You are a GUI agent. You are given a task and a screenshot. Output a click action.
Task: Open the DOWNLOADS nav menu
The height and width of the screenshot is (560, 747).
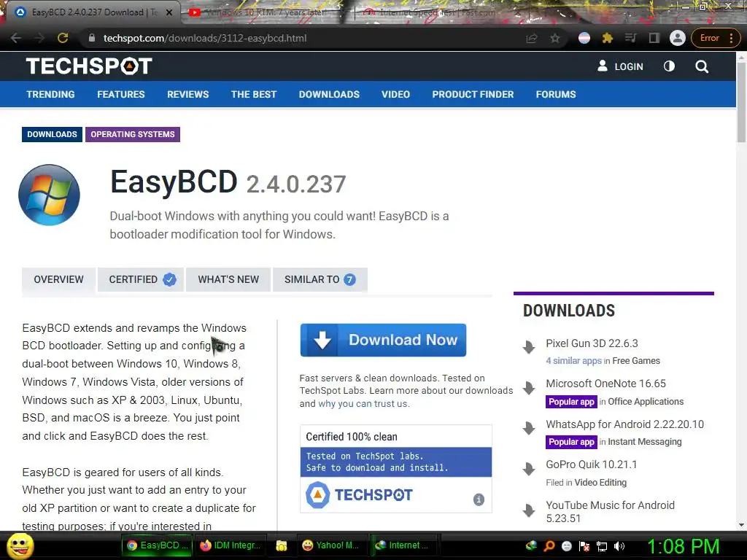(329, 94)
